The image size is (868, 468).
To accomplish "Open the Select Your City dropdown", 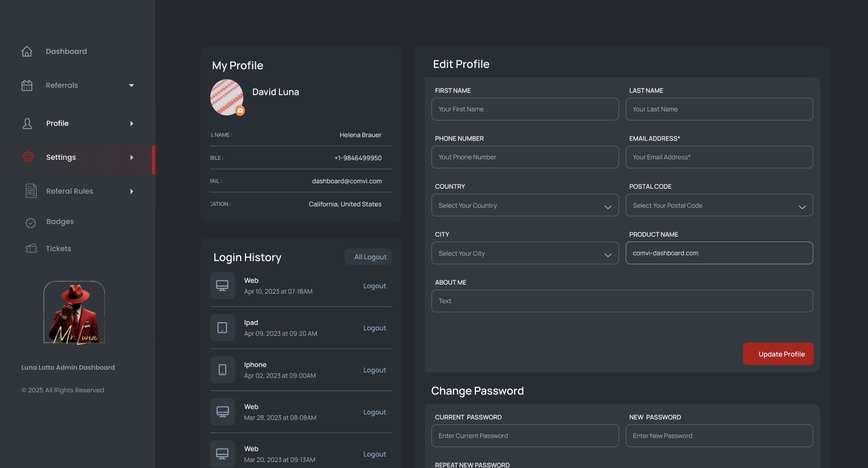I will coord(524,253).
